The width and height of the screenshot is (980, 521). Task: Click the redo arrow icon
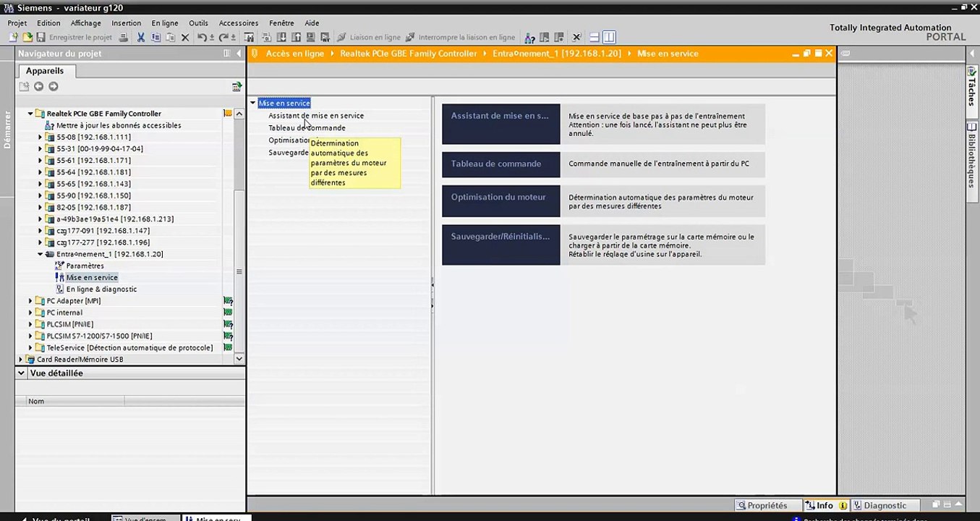(x=223, y=37)
